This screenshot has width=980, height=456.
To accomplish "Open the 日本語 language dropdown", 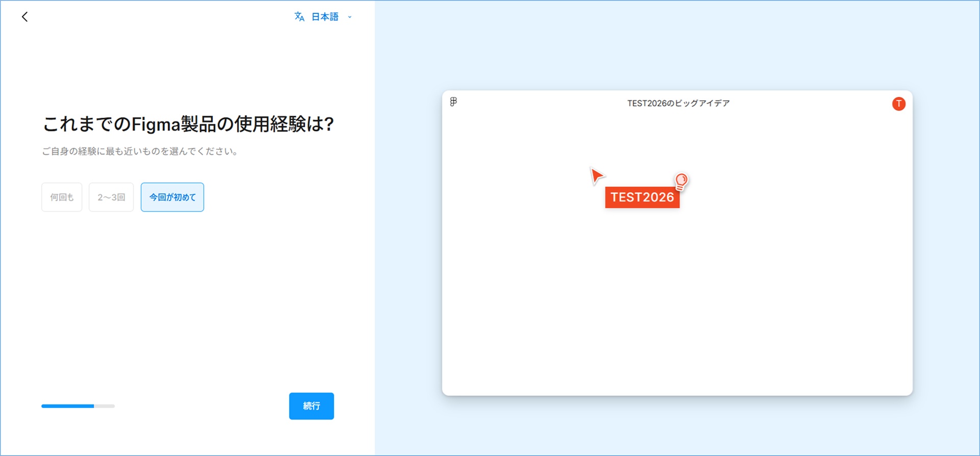I will [324, 17].
